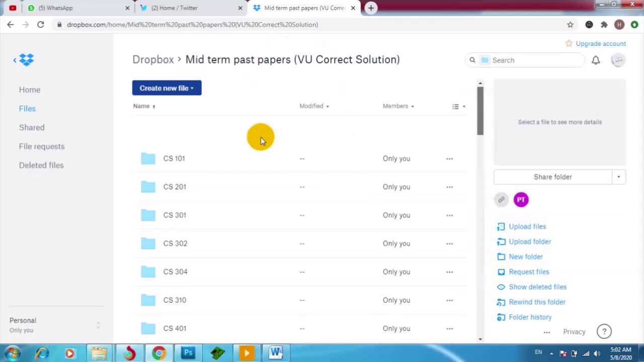
Task: Click the Windows Start button
Action: click(12, 353)
